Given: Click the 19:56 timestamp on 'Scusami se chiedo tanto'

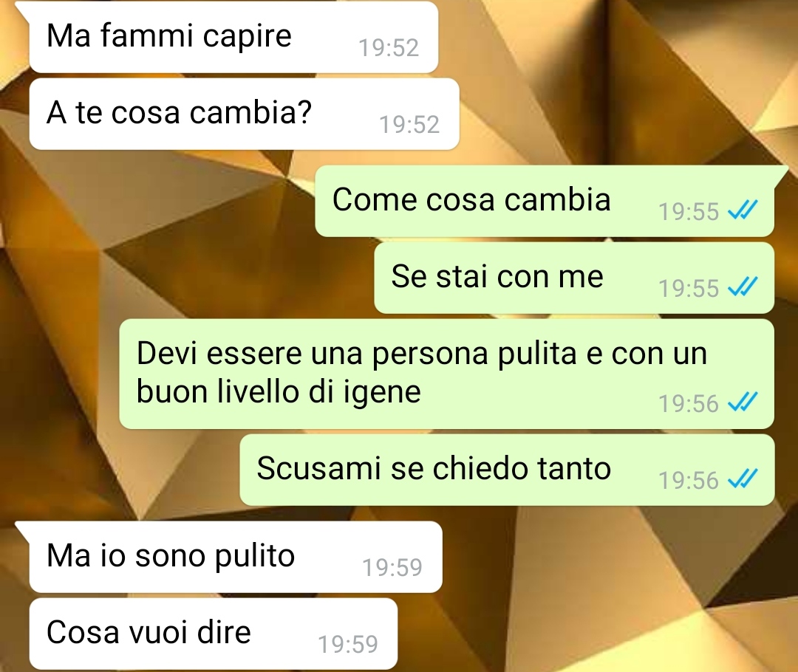Looking at the screenshot, I should point(689,480).
